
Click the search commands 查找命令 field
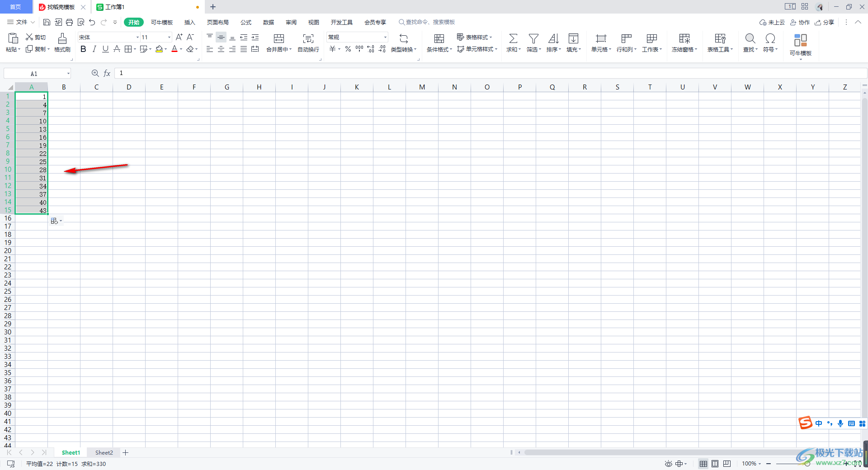(x=427, y=22)
